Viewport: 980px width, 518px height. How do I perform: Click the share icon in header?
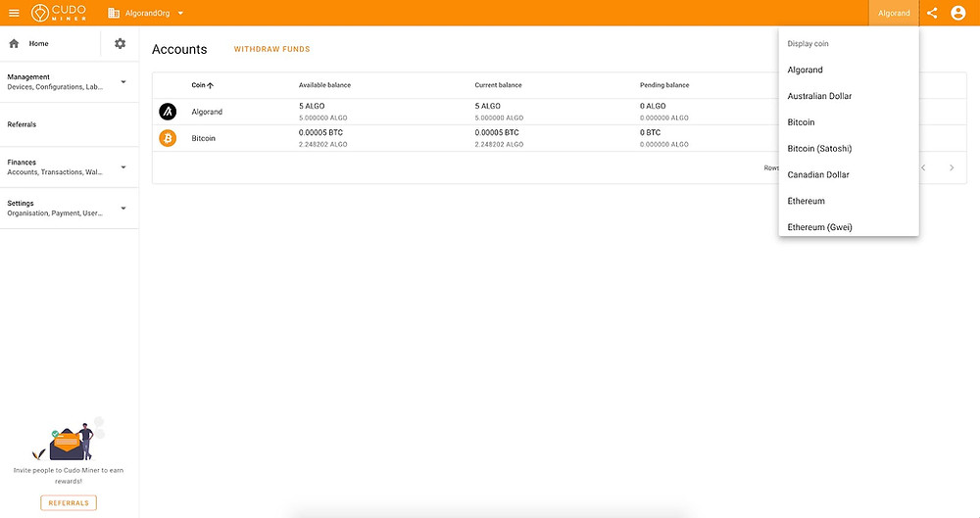pos(932,13)
